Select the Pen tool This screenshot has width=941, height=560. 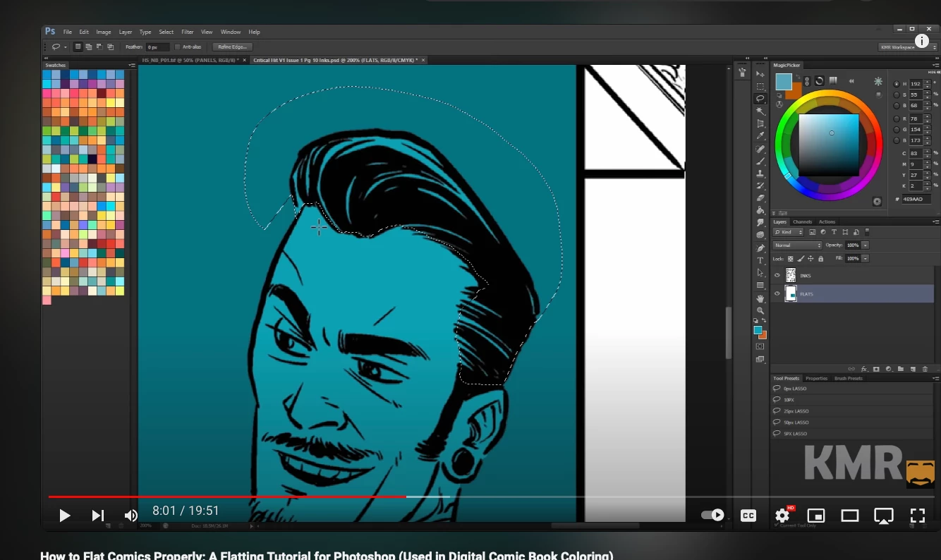(x=760, y=248)
